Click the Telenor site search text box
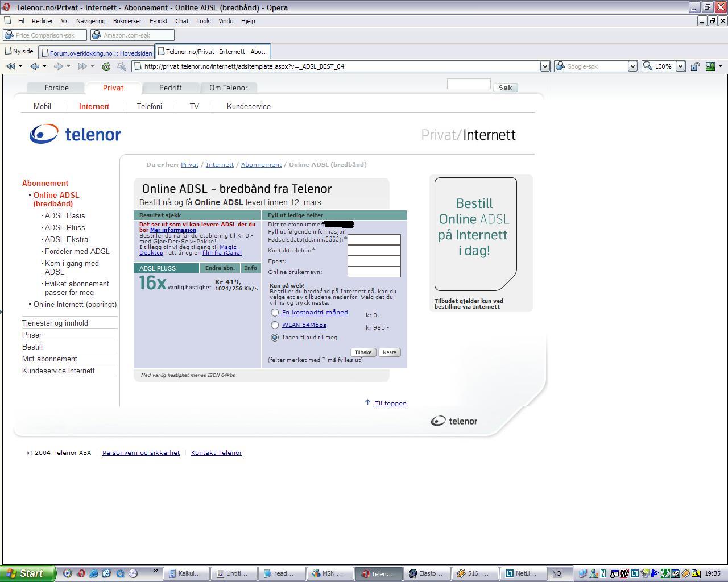The width and height of the screenshot is (728, 582). [x=469, y=84]
